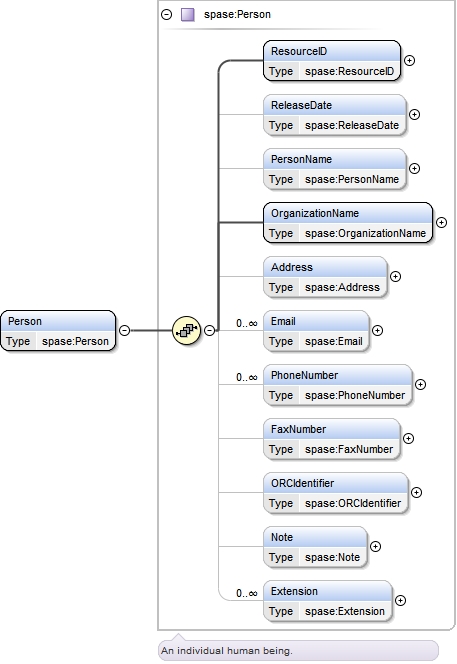Expand the Note element node

pos(375,546)
